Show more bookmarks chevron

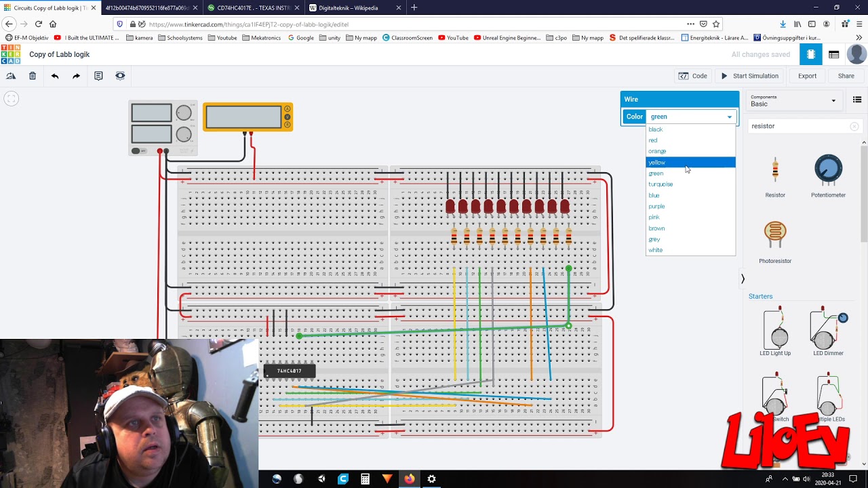point(859,38)
